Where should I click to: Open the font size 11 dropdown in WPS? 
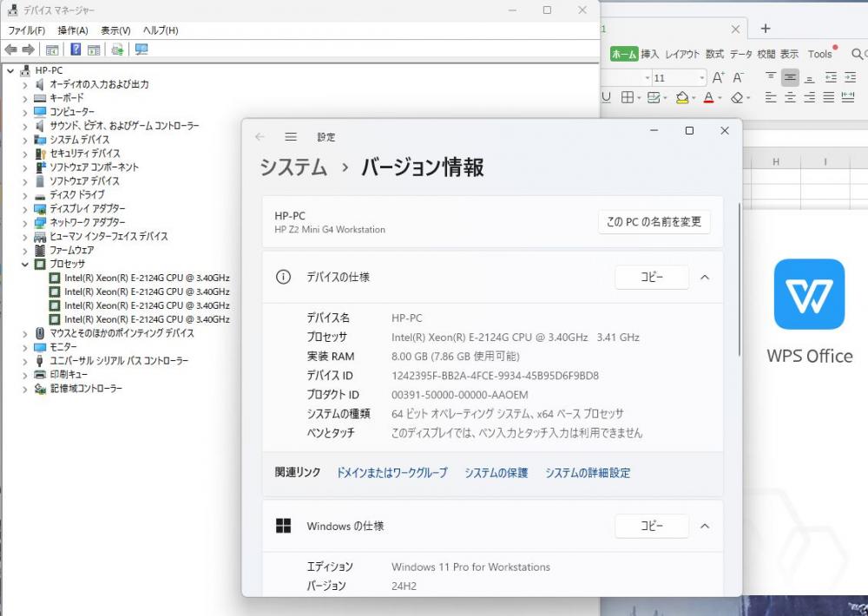point(702,78)
